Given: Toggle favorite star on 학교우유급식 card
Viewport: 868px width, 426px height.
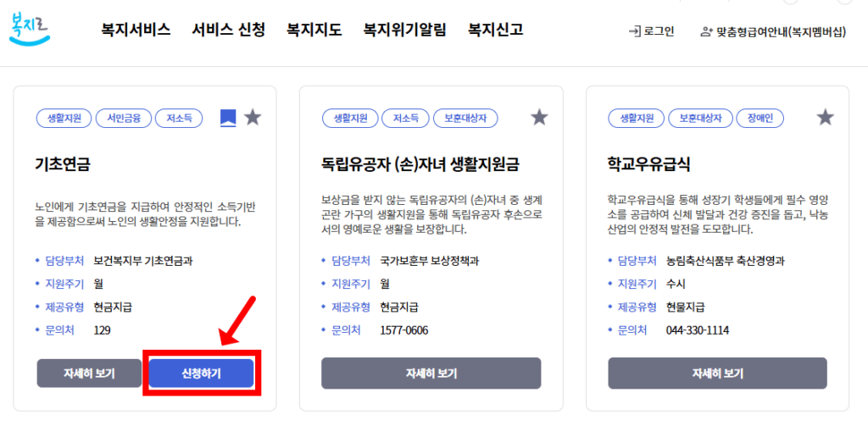Looking at the screenshot, I should coord(826,118).
